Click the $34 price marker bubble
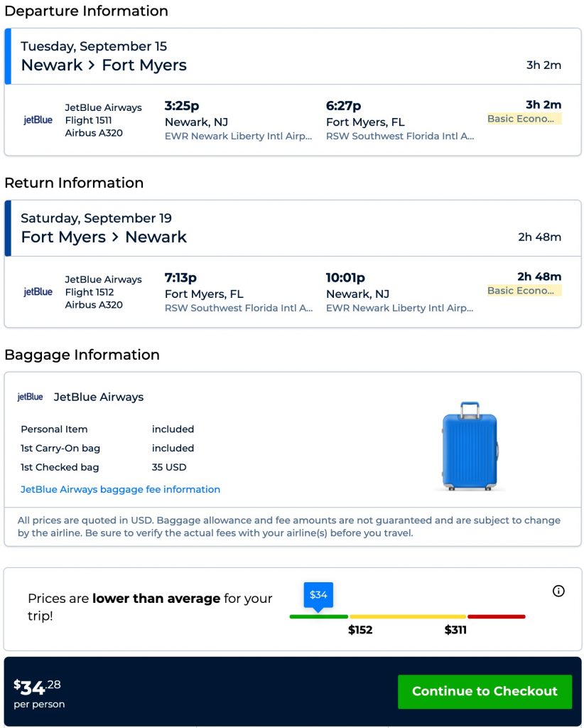This screenshot has height=728, width=584. 318,594
